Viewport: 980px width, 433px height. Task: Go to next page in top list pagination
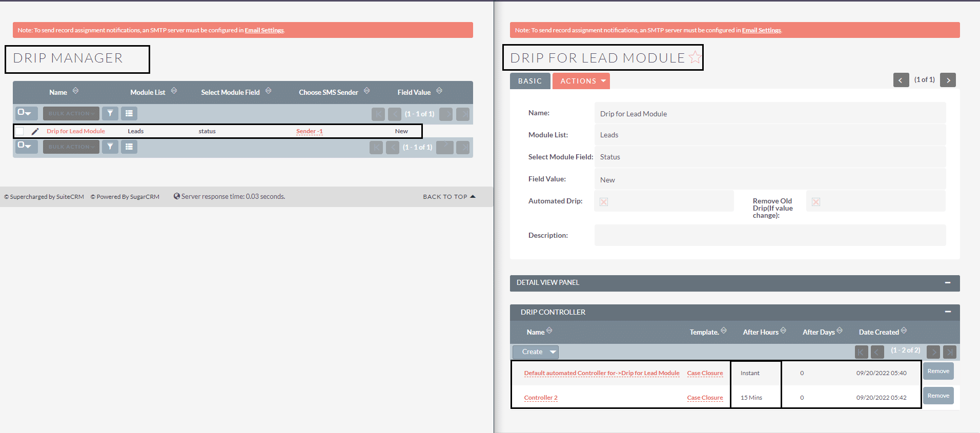(446, 114)
